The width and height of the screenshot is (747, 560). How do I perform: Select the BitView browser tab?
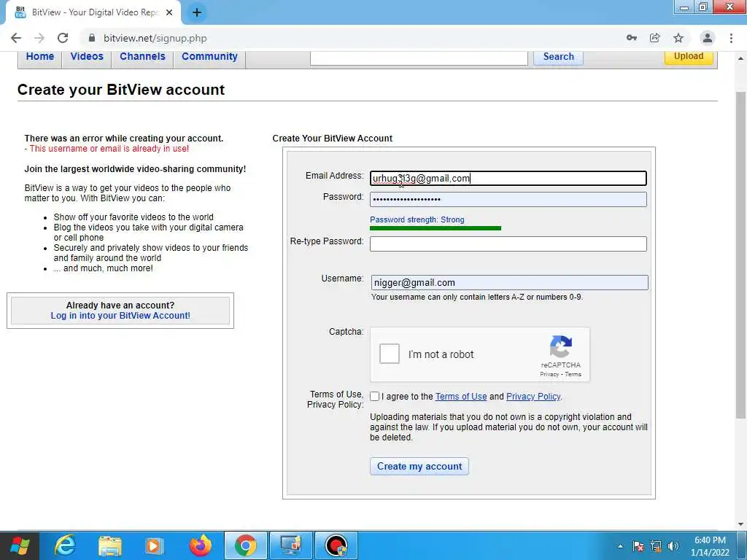click(x=93, y=12)
